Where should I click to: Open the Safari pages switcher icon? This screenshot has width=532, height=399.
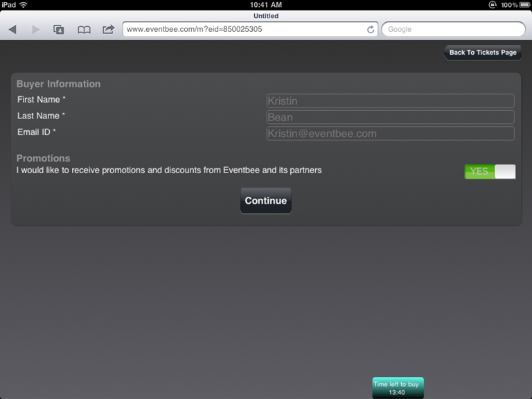pyautogui.click(x=59, y=30)
